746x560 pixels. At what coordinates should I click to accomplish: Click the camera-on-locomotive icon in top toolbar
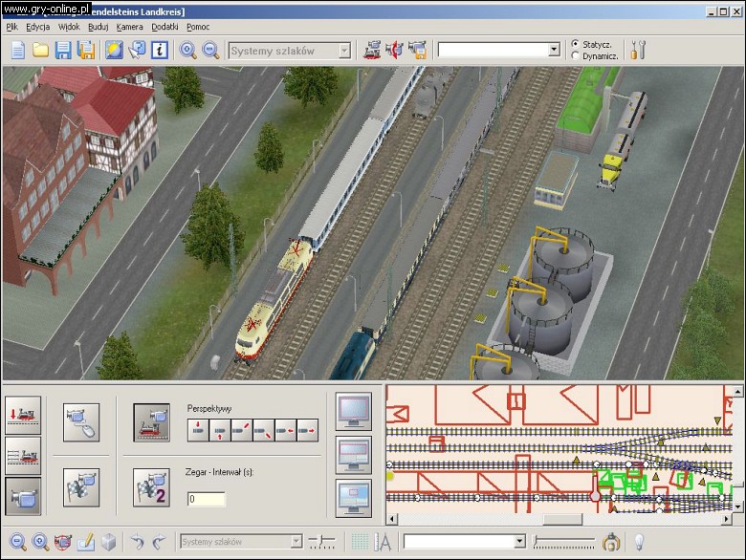(372, 50)
